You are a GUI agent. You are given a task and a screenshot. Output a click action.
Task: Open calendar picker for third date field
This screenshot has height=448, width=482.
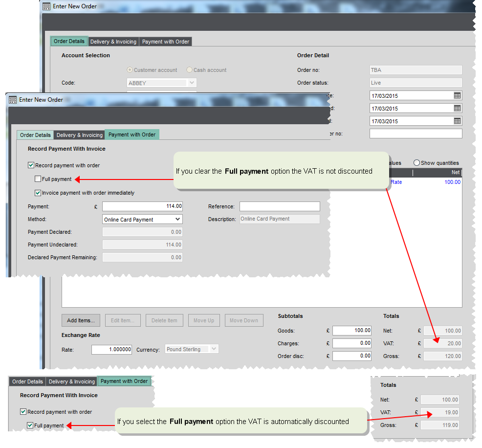click(457, 121)
